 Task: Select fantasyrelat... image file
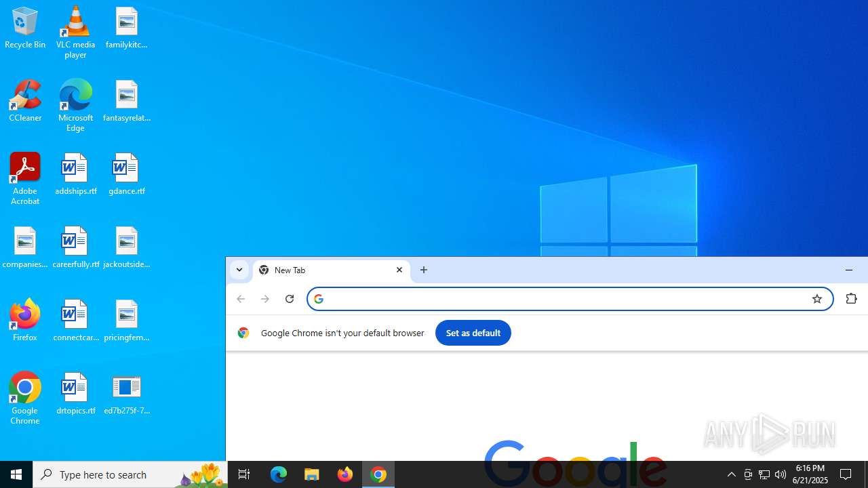point(126,102)
